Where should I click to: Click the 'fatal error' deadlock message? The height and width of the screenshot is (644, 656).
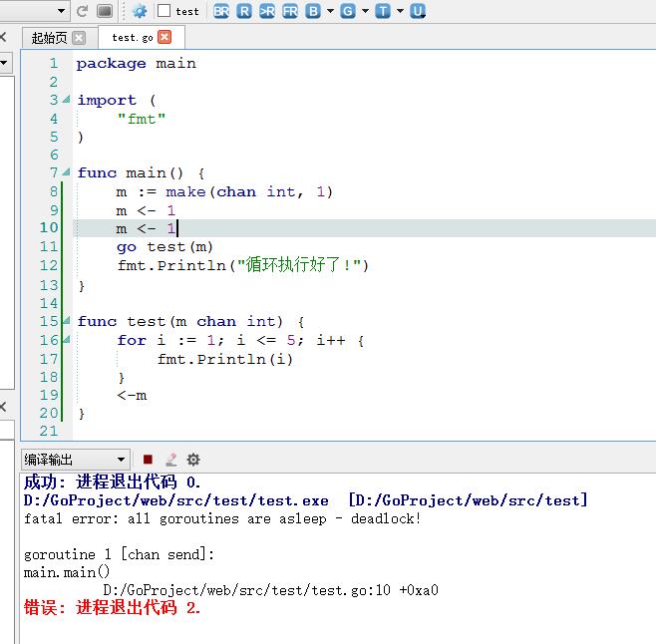[x=222, y=518]
